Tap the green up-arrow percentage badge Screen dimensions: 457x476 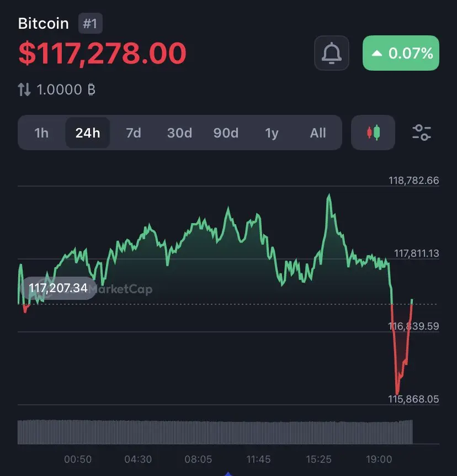pyautogui.click(x=401, y=53)
